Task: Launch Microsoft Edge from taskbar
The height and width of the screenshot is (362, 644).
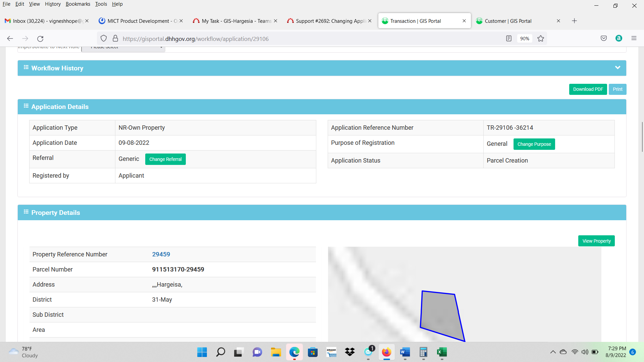Action: pos(294,352)
